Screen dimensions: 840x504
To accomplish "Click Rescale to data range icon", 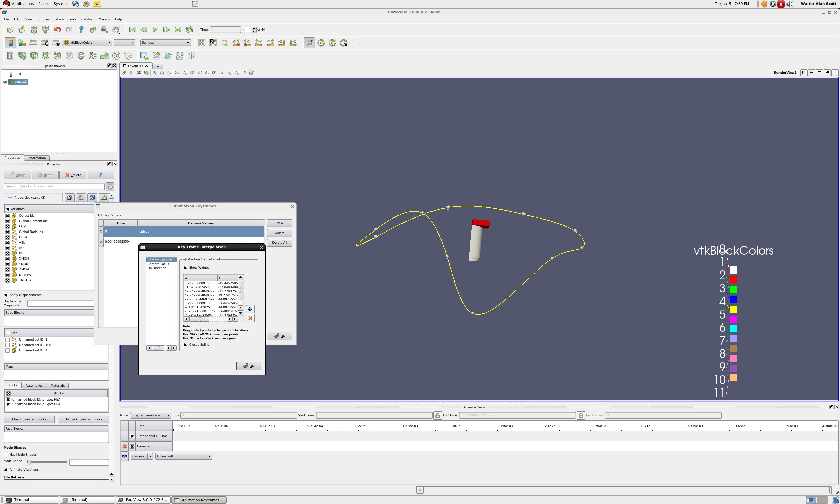I will tap(33, 43).
